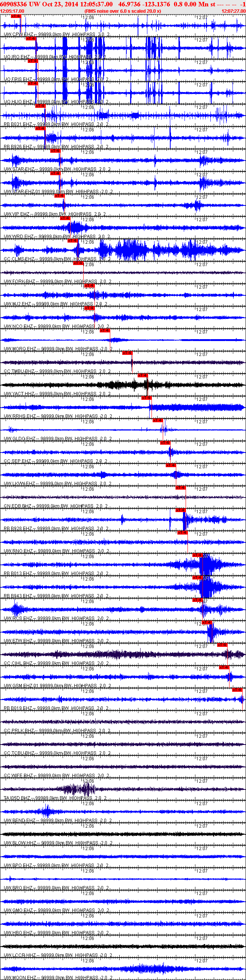Select the UW LCCR HHZ station label
Viewport: 246px width, 980px height.
point(58,955)
